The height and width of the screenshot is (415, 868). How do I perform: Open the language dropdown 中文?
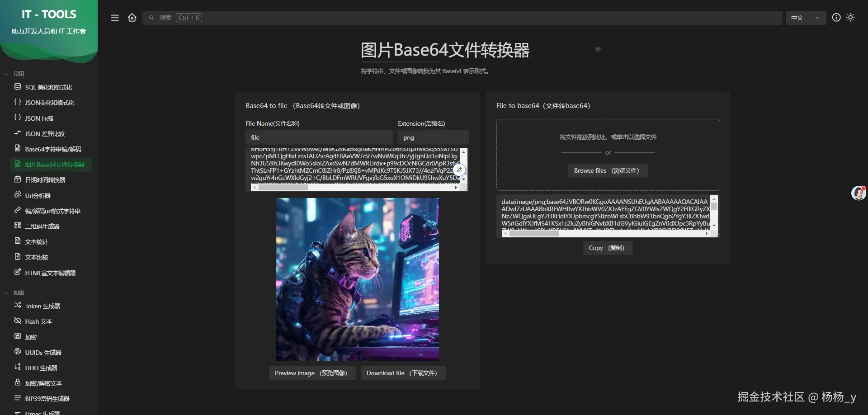tap(806, 18)
